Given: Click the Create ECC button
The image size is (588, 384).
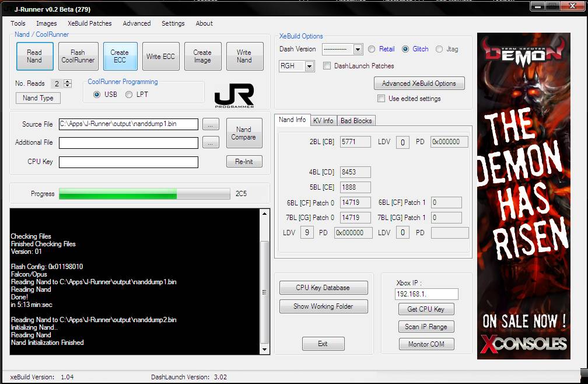Looking at the screenshot, I should pyautogui.click(x=120, y=56).
